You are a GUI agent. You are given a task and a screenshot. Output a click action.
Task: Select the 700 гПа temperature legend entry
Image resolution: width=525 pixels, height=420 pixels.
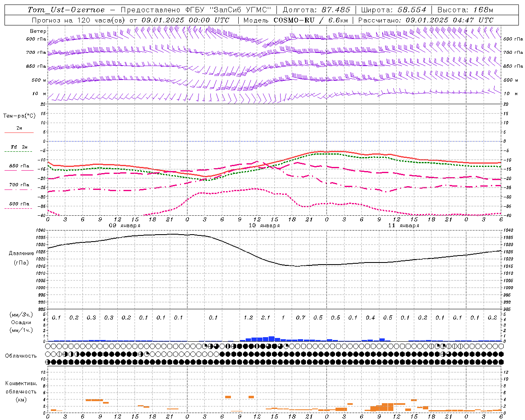point(19,185)
